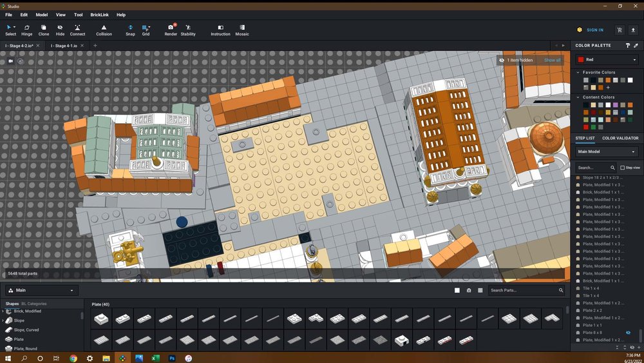Open the BrickLink menu
644x363 pixels.
pos(99,15)
